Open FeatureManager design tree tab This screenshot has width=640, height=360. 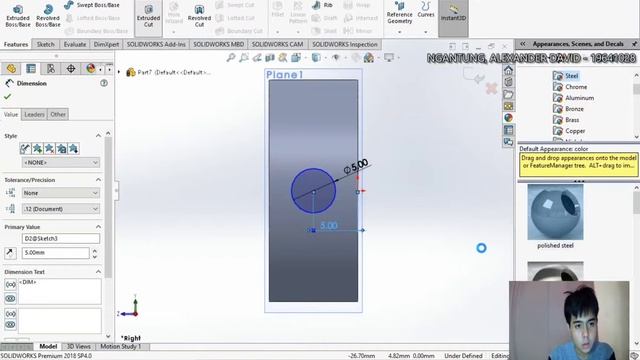click(x=11, y=69)
